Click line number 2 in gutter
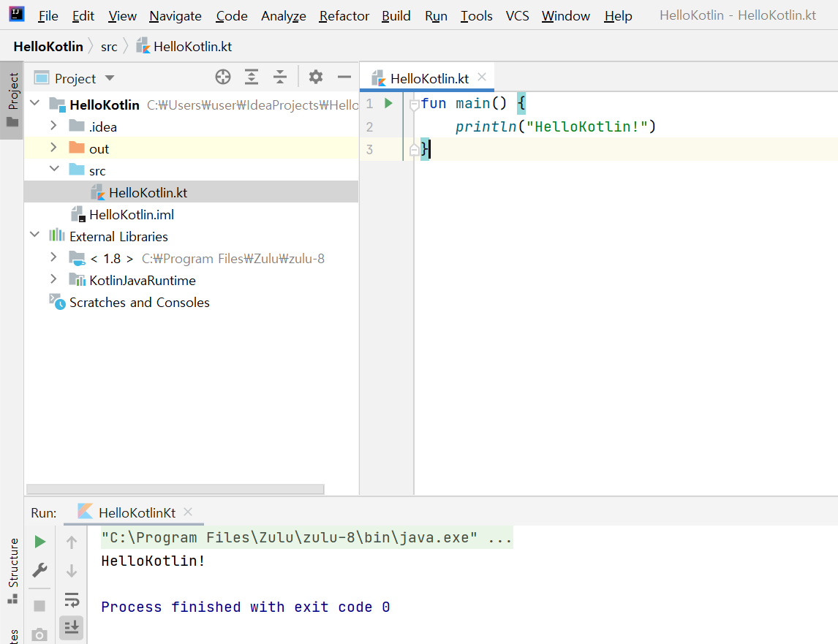The image size is (838, 644). pyautogui.click(x=369, y=126)
